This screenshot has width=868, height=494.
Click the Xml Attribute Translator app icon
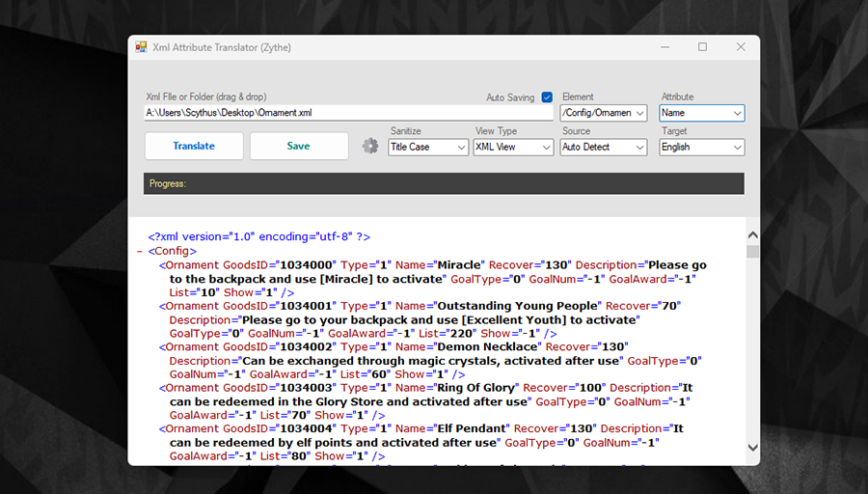click(141, 47)
